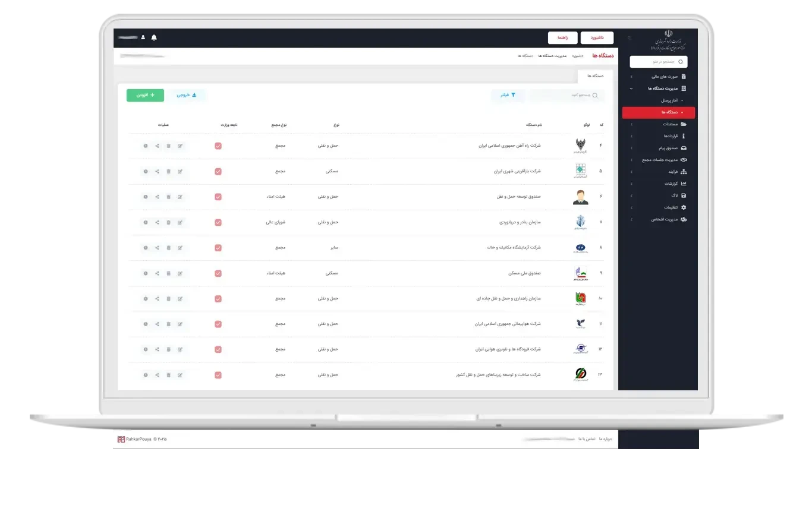Click the share icon for row 6
812x505 pixels.
coord(157,197)
